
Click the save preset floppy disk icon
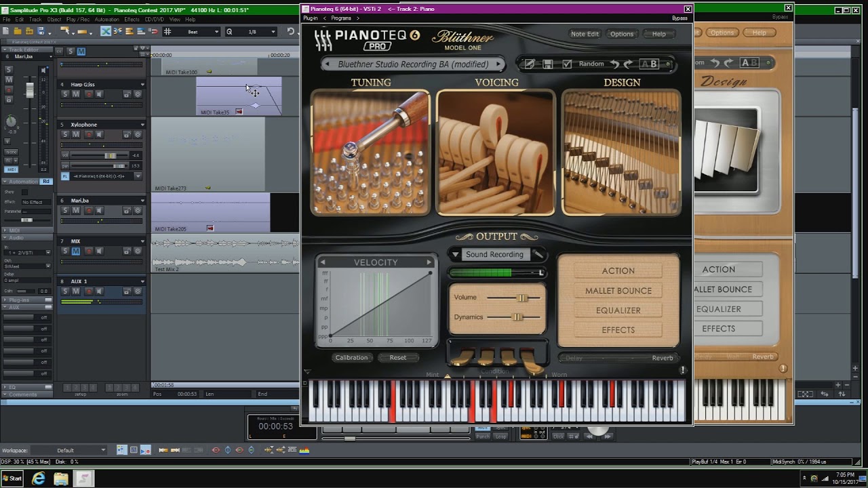(548, 64)
